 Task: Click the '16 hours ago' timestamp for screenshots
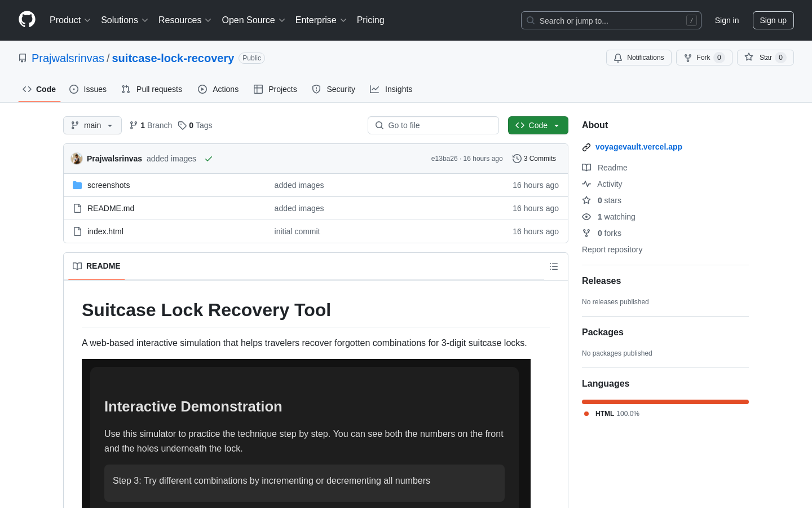[536, 185]
